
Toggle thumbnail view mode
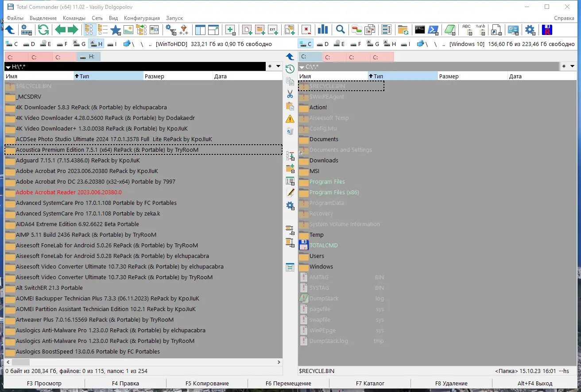click(129, 30)
